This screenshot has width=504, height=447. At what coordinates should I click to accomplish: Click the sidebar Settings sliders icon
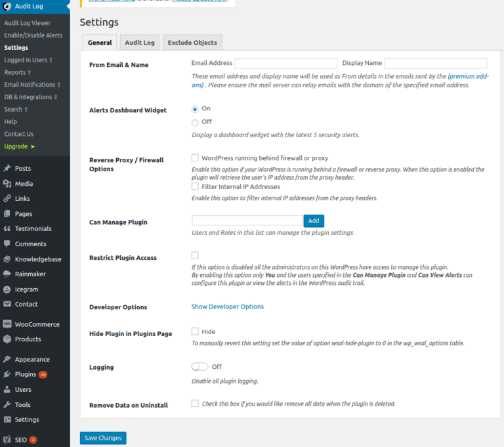pyautogui.click(x=7, y=419)
